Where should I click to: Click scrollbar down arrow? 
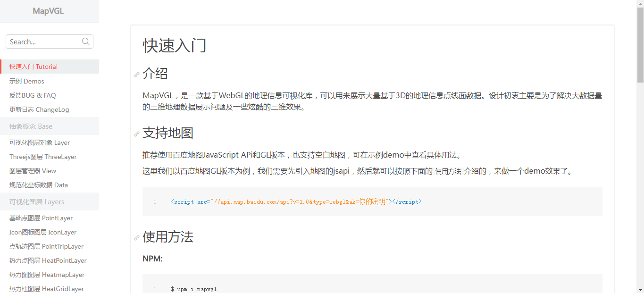(x=640, y=289)
